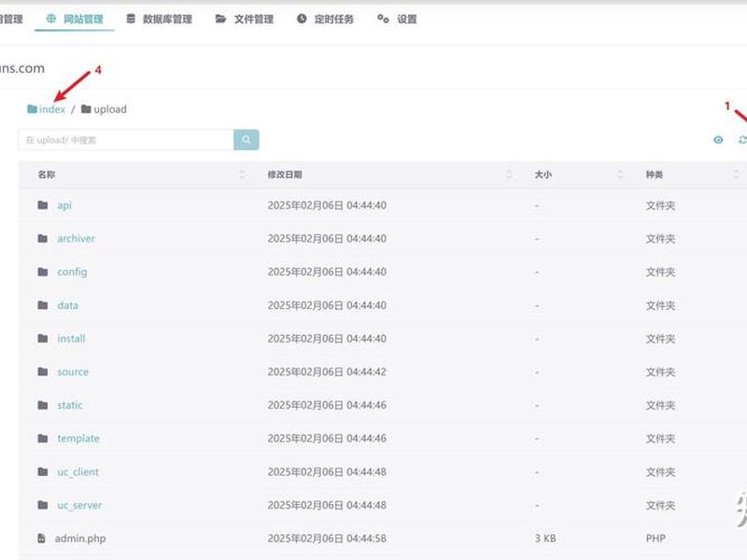
Task: Open the 网站管理 tab
Action: (75, 19)
